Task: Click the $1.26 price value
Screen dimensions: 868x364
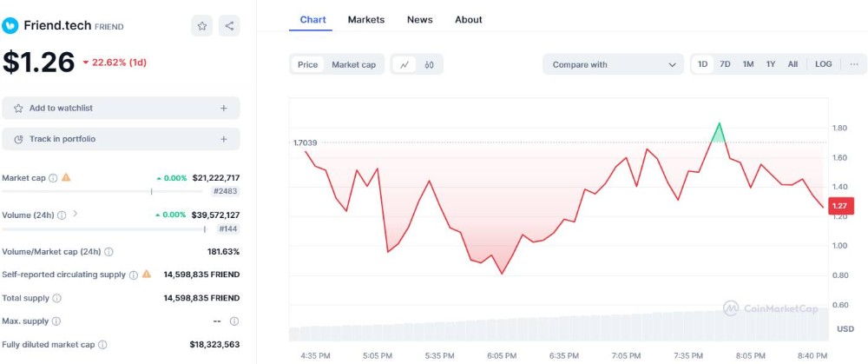Action: pos(39,62)
